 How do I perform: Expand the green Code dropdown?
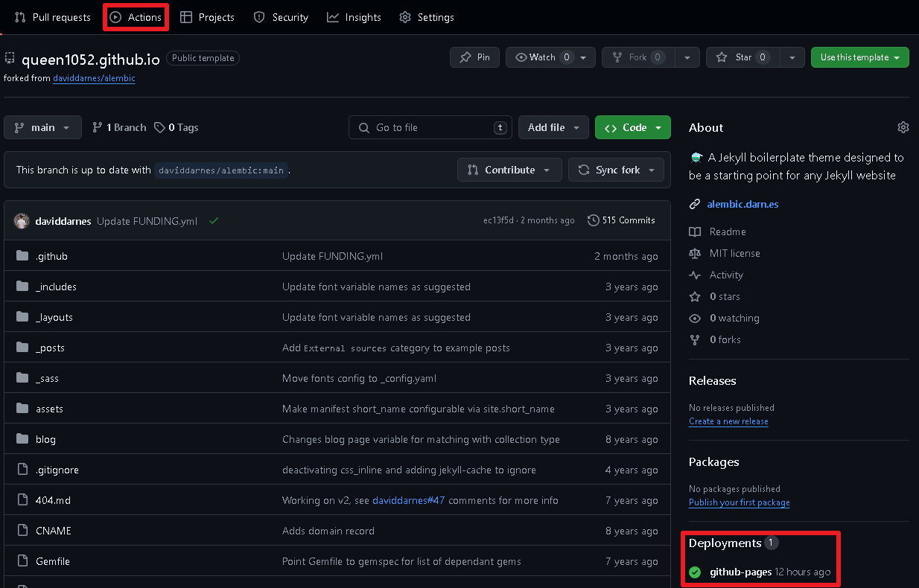tap(633, 127)
